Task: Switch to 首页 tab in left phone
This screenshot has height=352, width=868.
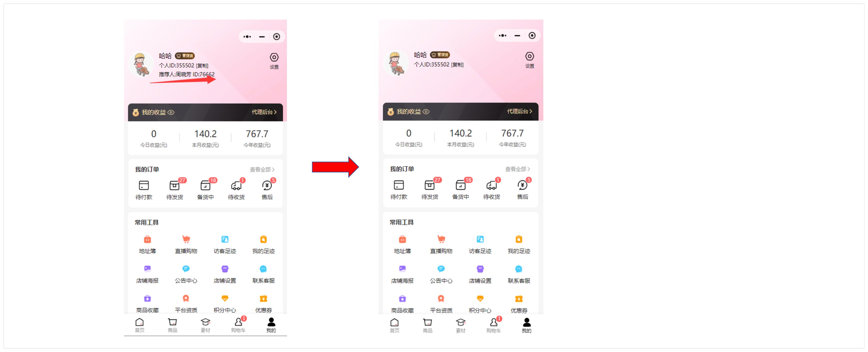Action: pyautogui.click(x=139, y=325)
